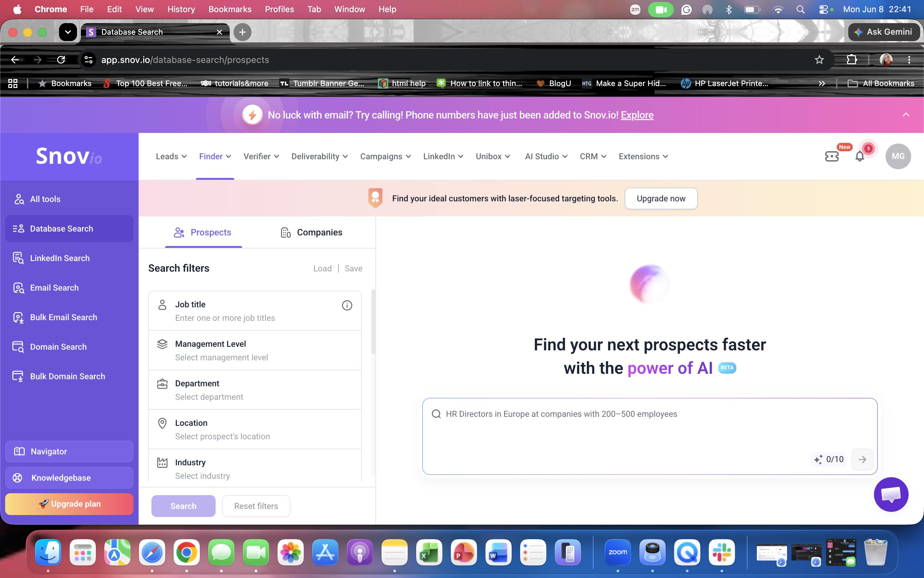
Task: Open Bulk Domain Search in sidebar
Action: 69,376
